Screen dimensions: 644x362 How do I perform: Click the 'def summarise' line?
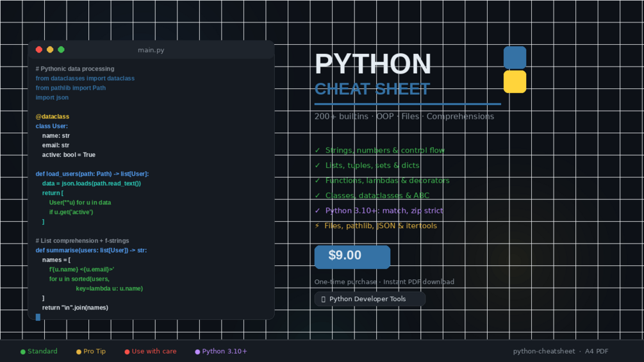click(x=91, y=251)
